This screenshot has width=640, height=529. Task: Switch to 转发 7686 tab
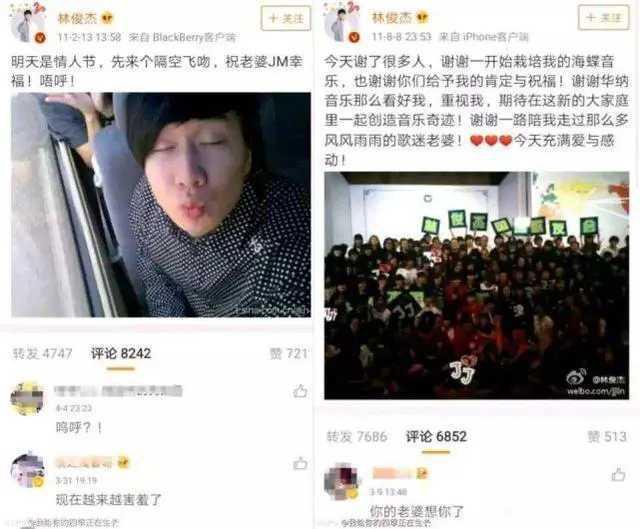[x=357, y=437]
